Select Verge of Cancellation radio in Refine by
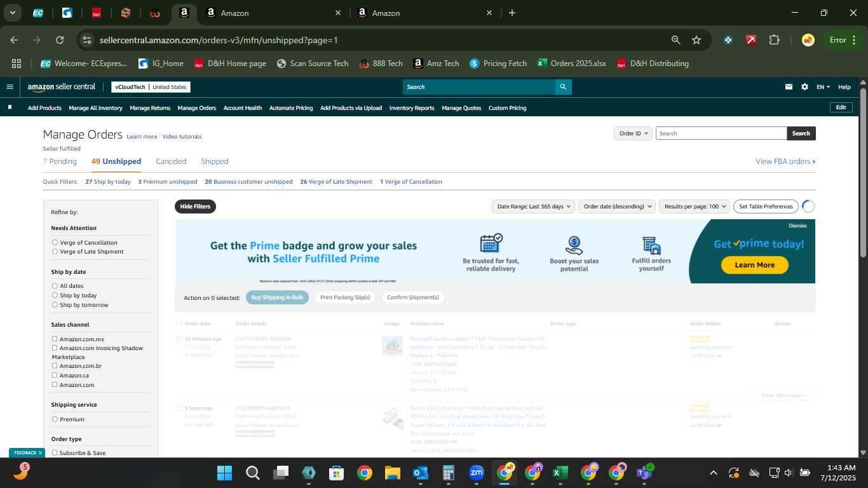The image size is (868, 488). 55,243
